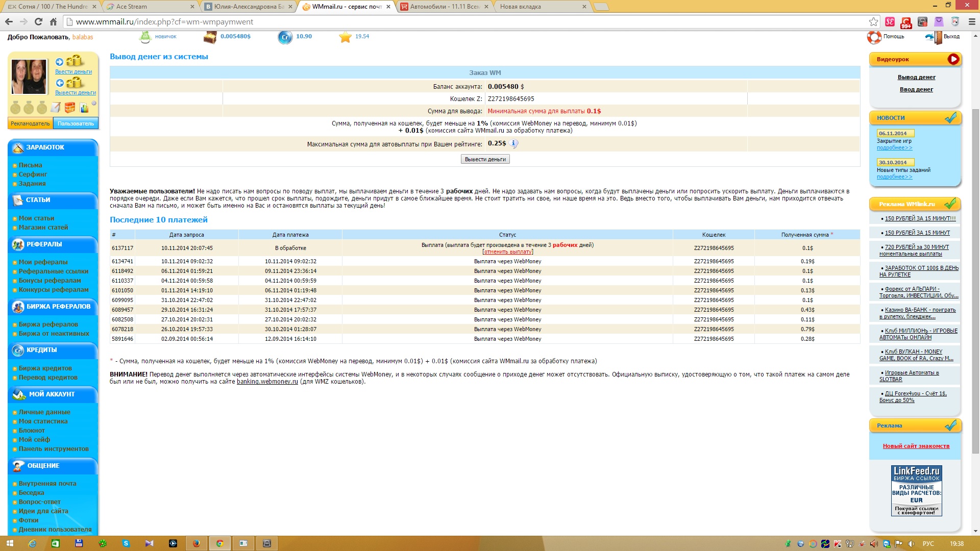The width and height of the screenshot is (980, 551).
Task: Open Вывод денег link in Видеоурок panel
Action: coord(916,77)
